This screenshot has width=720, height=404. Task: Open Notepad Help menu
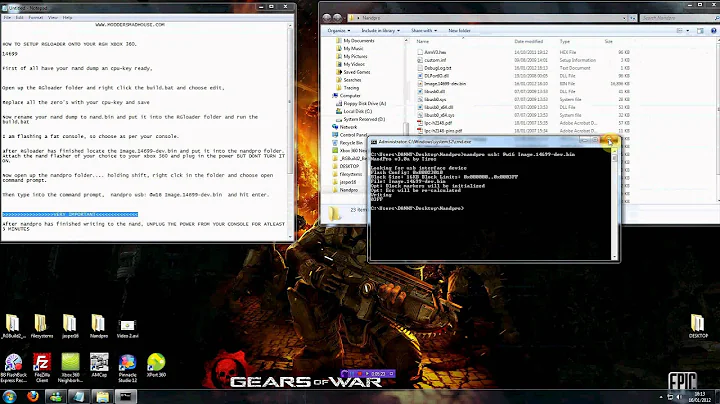68,17
